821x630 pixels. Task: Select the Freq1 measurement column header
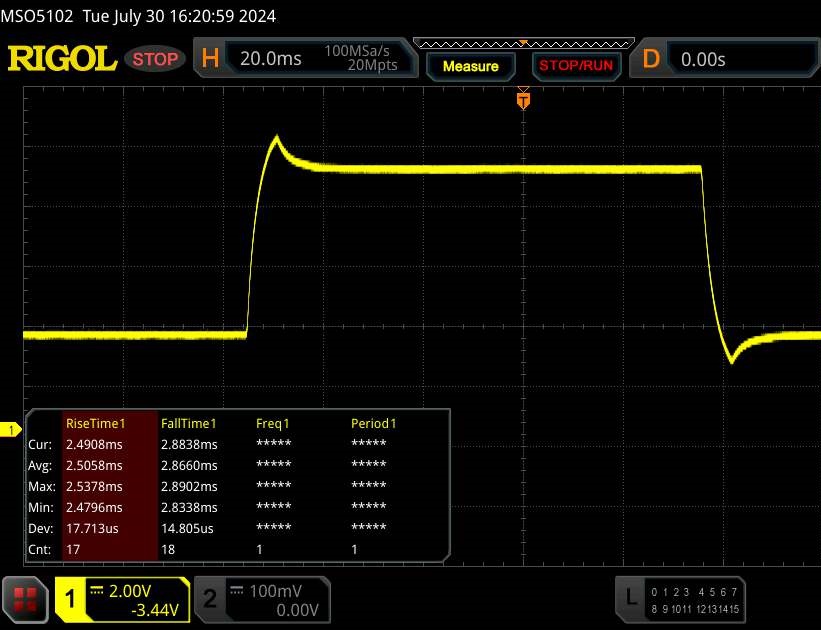272,423
